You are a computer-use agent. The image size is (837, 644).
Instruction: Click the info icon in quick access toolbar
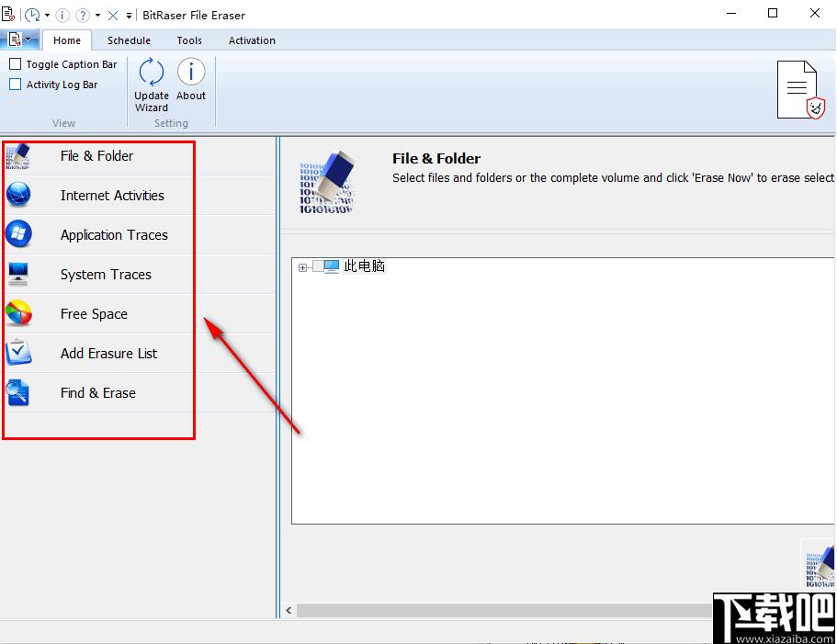[62, 15]
